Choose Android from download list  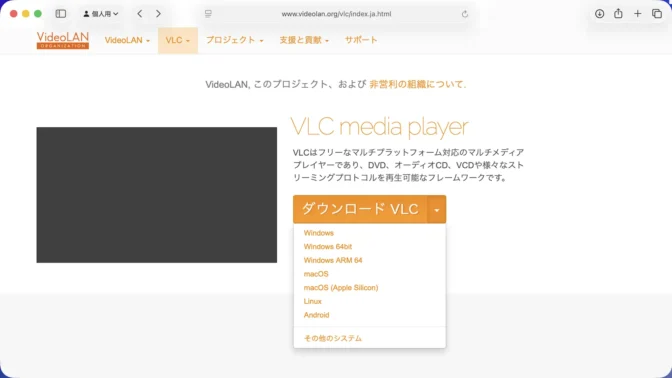(x=316, y=315)
